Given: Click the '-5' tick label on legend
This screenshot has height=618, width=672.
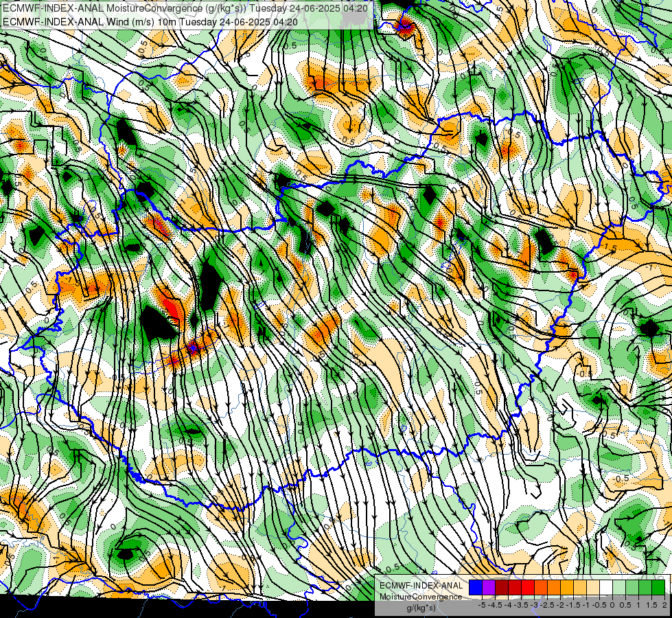Looking at the screenshot, I should 482,605.
